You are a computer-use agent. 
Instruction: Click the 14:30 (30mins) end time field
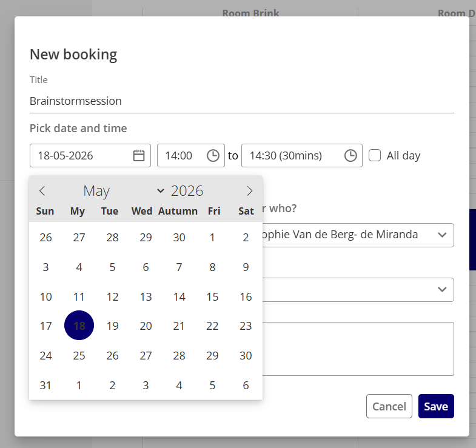pyautogui.click(x=302, y=155)
